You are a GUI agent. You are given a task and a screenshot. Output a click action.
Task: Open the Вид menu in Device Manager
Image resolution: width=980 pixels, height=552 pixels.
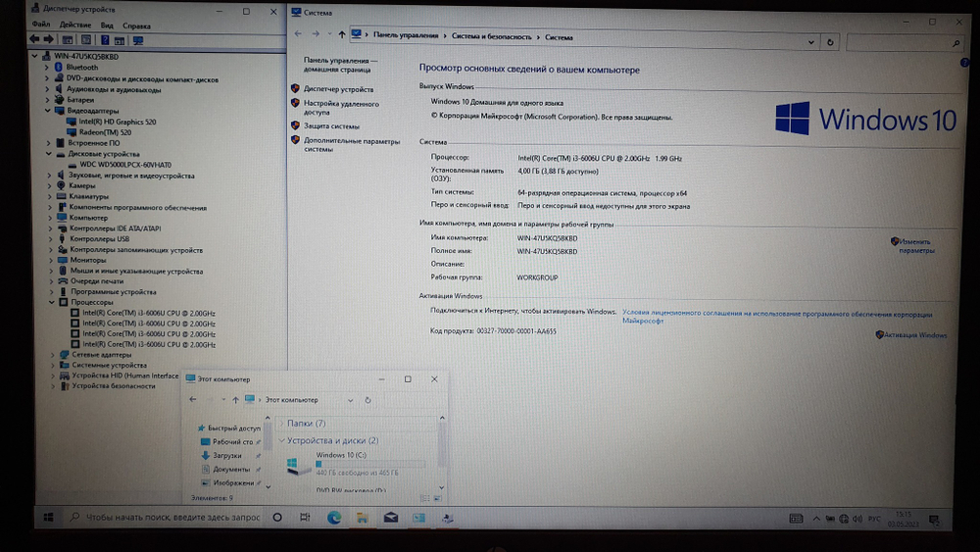(107, 25)
